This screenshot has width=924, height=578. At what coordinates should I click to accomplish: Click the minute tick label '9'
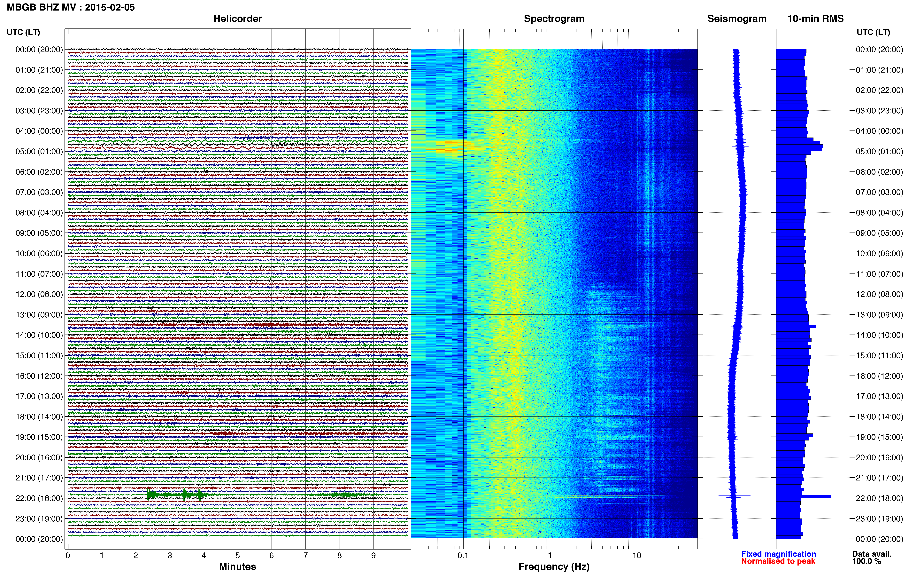point(373,555)
